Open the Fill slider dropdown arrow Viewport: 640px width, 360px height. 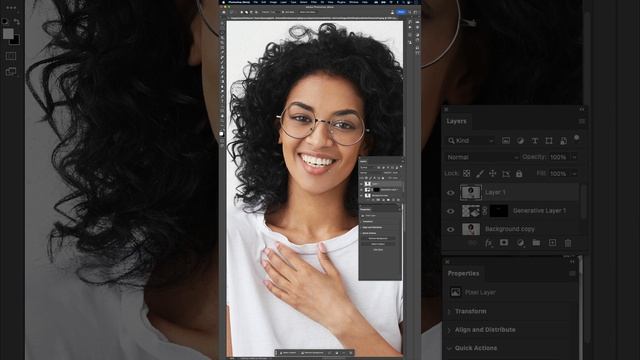[574, 174]
